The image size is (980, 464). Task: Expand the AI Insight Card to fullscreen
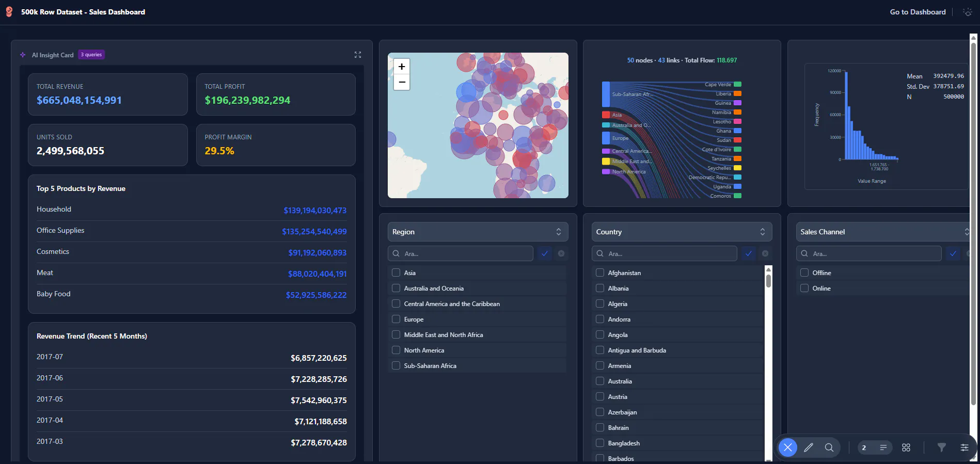pos(358,55)
